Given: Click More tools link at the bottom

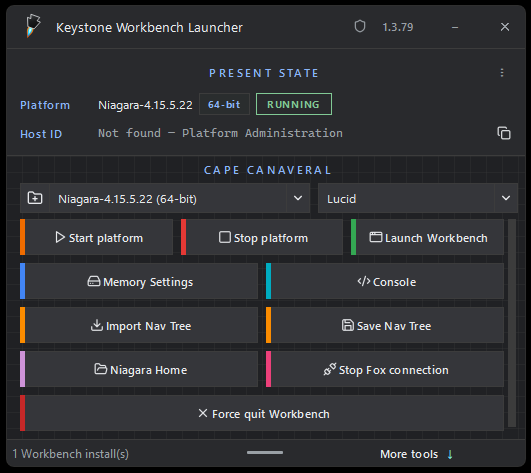Looking at the screenshot, I should [417, 454].
